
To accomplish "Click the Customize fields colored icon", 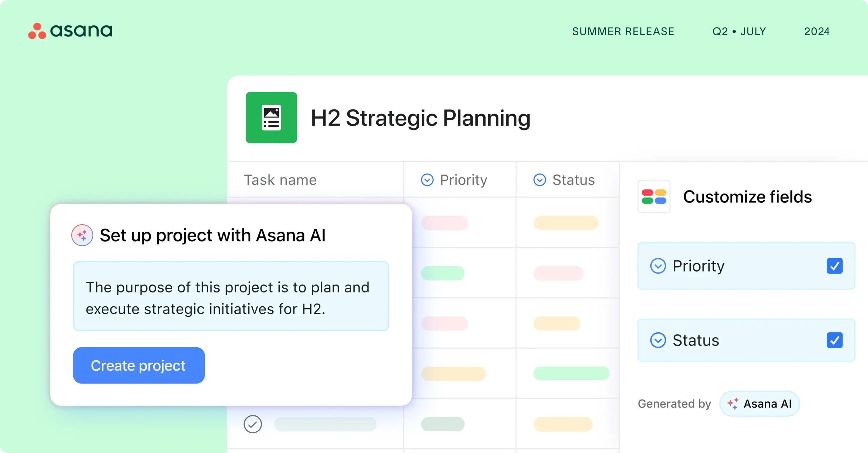I will (x=654, y=197).
